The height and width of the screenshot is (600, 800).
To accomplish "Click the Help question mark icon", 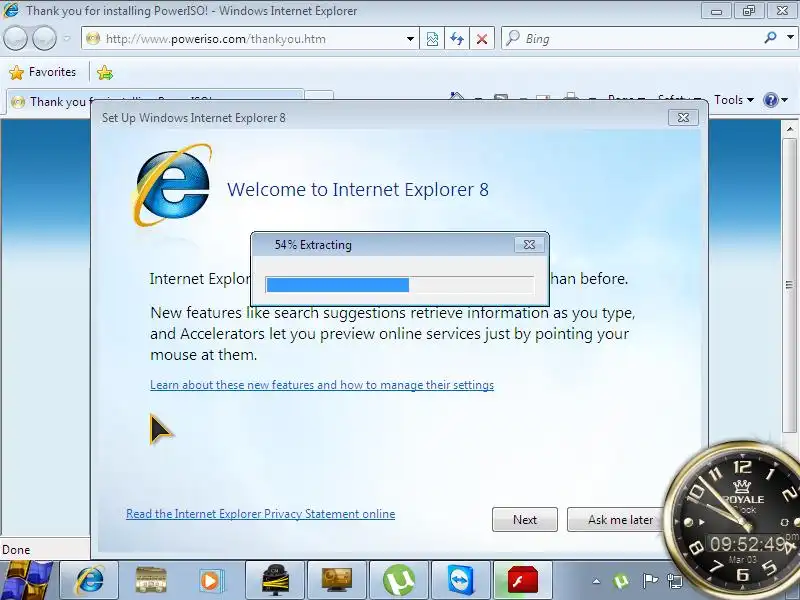I will tap(770, 100).
